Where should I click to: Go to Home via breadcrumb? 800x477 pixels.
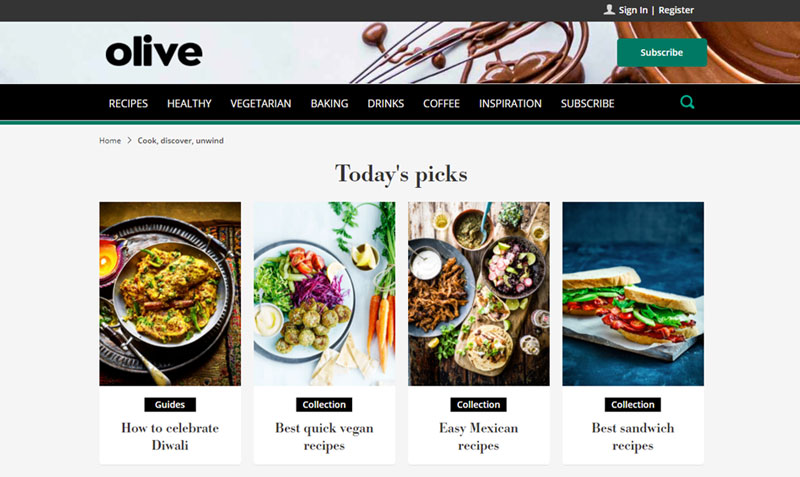[110, 140]
